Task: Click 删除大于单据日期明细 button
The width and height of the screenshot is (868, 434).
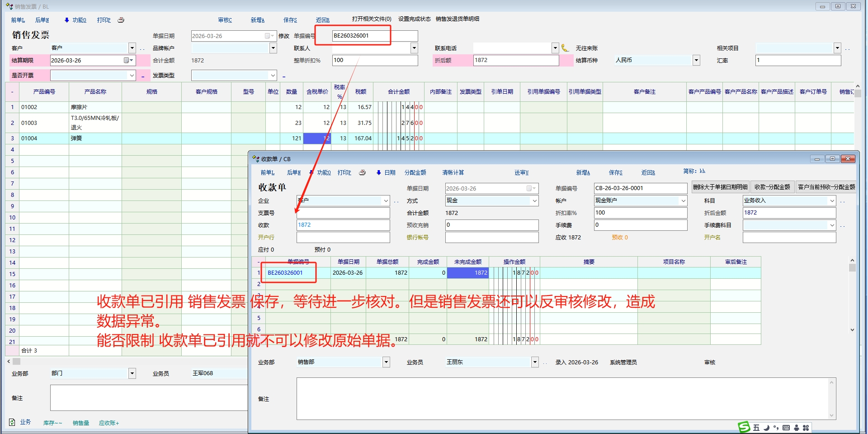Action: pos(720,187)
